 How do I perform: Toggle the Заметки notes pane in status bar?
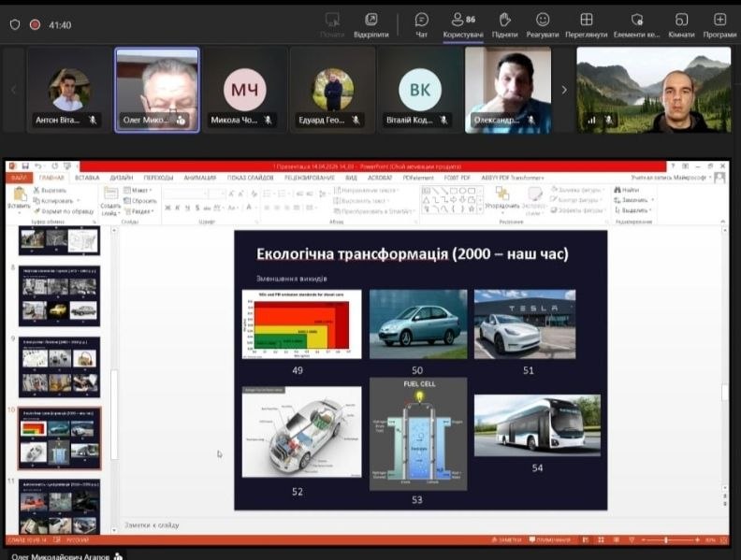pyautogui.click(x=506, y=540)
